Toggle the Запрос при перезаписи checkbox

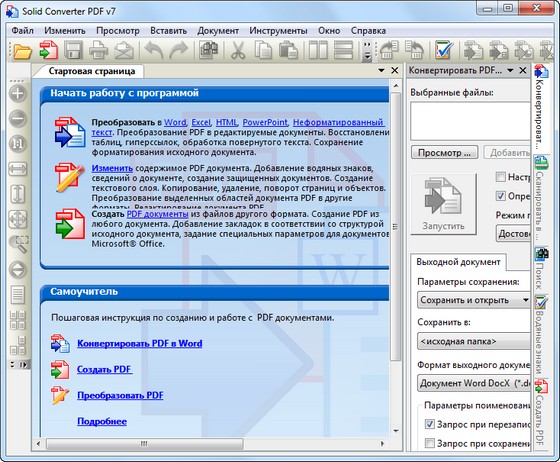point(430,424)
